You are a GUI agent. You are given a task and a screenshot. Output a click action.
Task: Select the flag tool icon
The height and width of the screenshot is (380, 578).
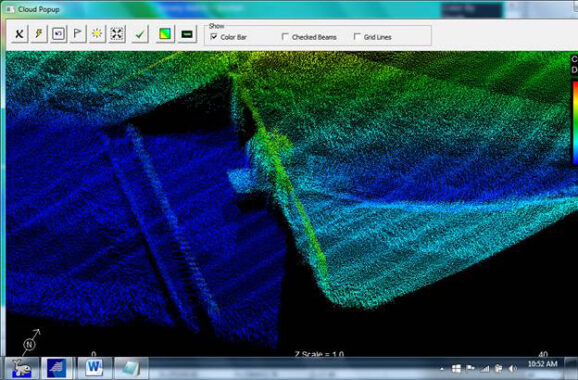(77, 34)
